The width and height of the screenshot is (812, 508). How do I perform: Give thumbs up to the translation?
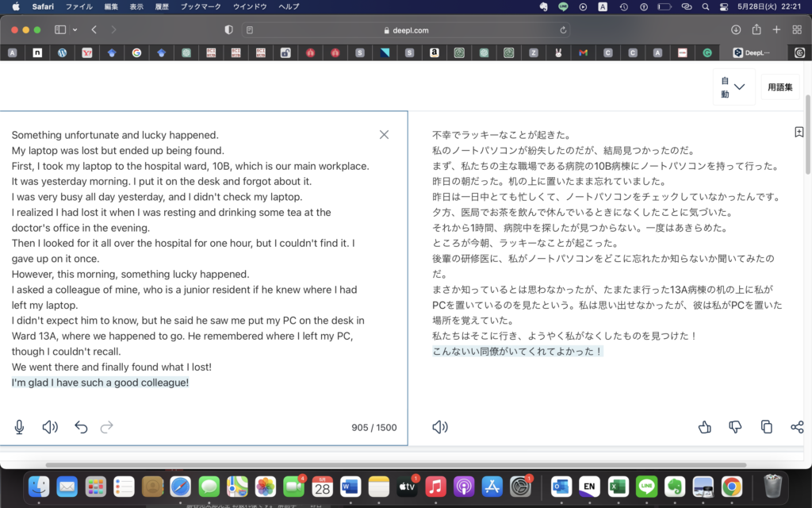[x=704, y=427]
